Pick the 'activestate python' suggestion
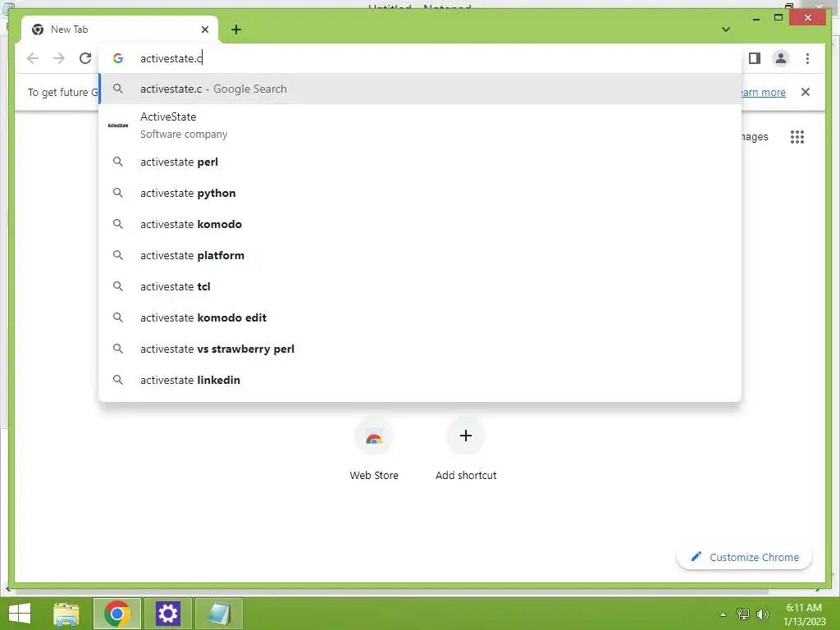This screenshot has height=630, width=840. (x=421, y=193)
